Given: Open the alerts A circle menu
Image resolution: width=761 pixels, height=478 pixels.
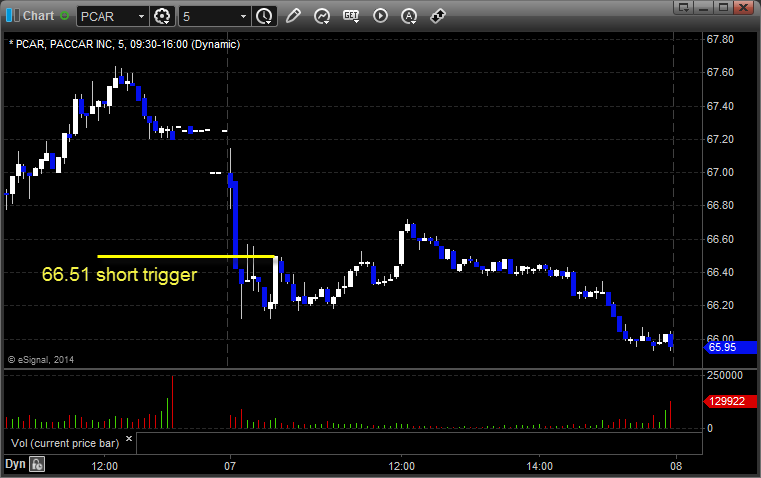Looking at the screenshot, I should 409,16.
